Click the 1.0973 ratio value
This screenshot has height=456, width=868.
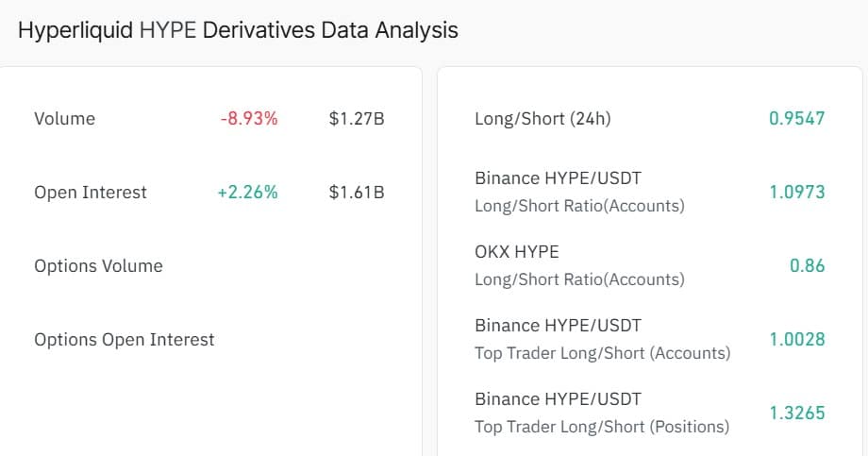(797, 193)
